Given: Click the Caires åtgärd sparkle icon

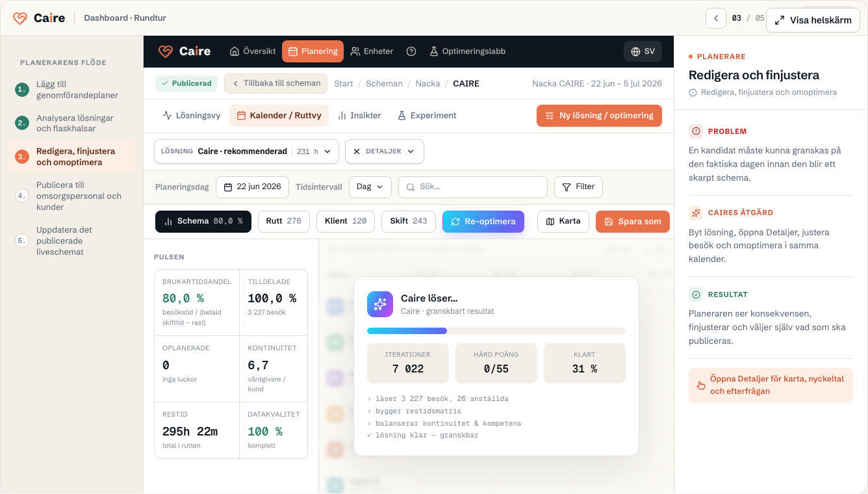Looking at the screenshot, I should click(x=696, y=213).
